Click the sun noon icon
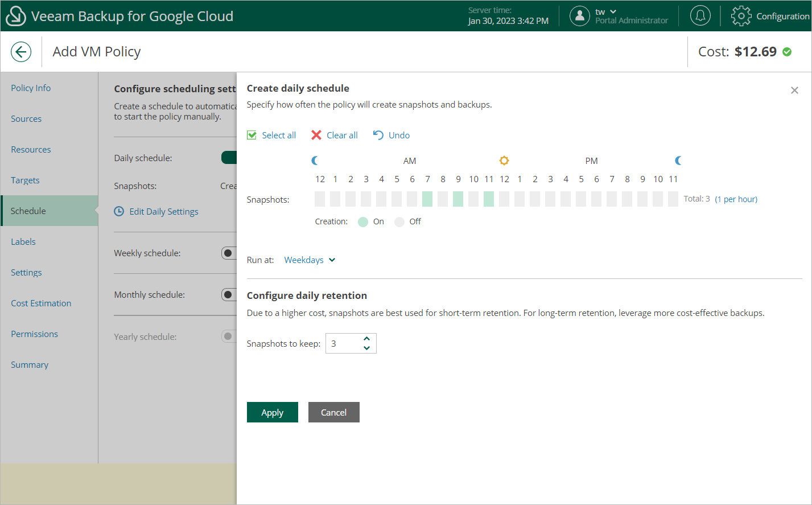 tap(504, 161)
